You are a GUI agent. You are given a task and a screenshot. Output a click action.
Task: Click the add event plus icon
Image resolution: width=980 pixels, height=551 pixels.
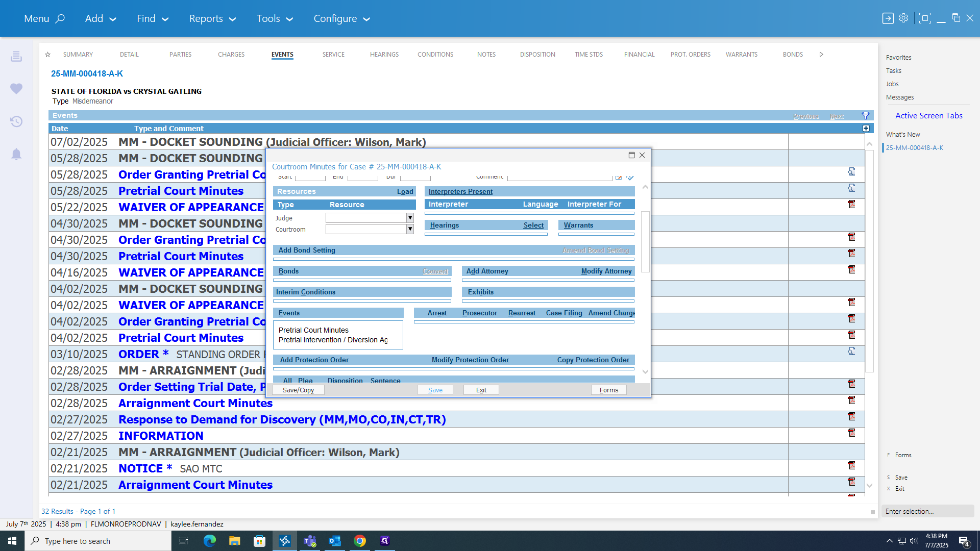click(866, 129)
